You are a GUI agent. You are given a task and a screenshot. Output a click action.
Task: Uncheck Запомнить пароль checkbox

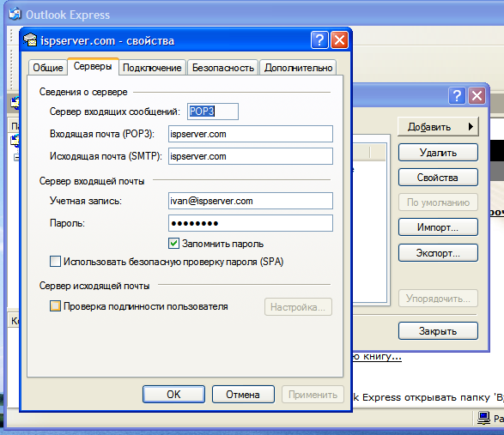173,243
